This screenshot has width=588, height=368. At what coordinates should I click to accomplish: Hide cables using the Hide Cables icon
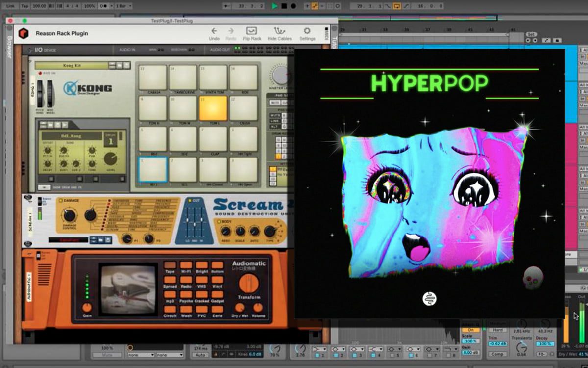click(279, 34)
